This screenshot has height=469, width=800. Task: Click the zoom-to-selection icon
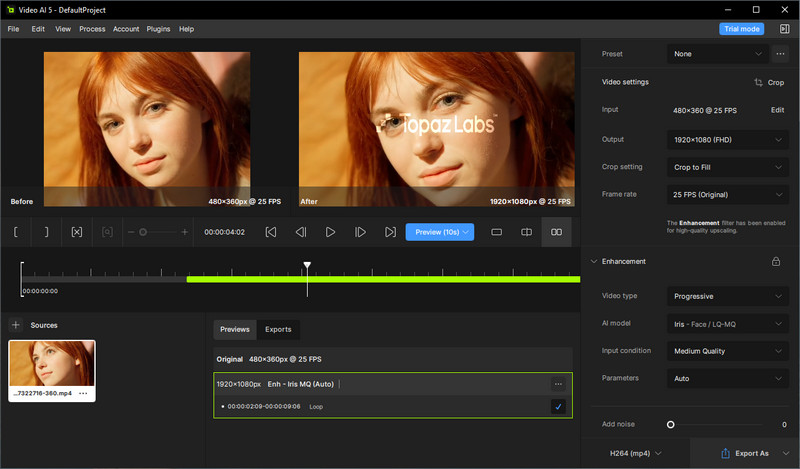(x=107, y=232)
